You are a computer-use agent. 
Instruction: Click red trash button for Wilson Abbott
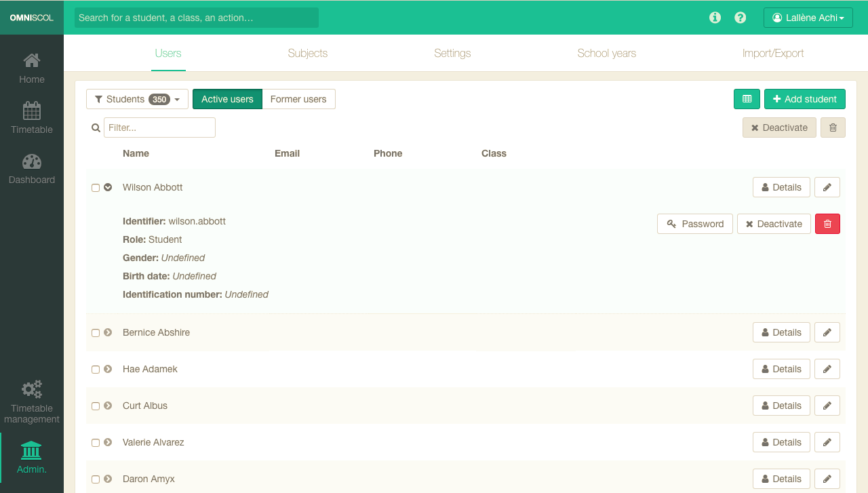click(827, 224)
